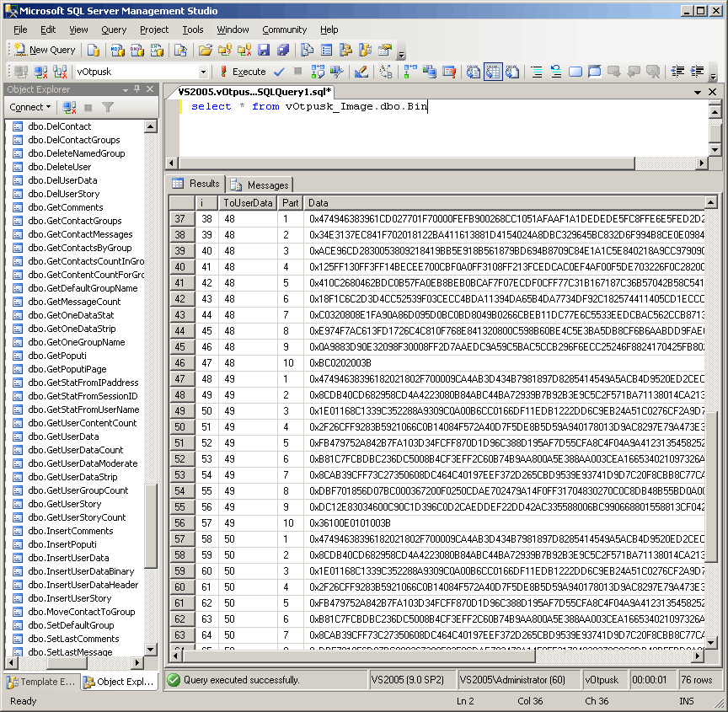Execute the query
728x712 pixels.
click(x=244, y=72)
